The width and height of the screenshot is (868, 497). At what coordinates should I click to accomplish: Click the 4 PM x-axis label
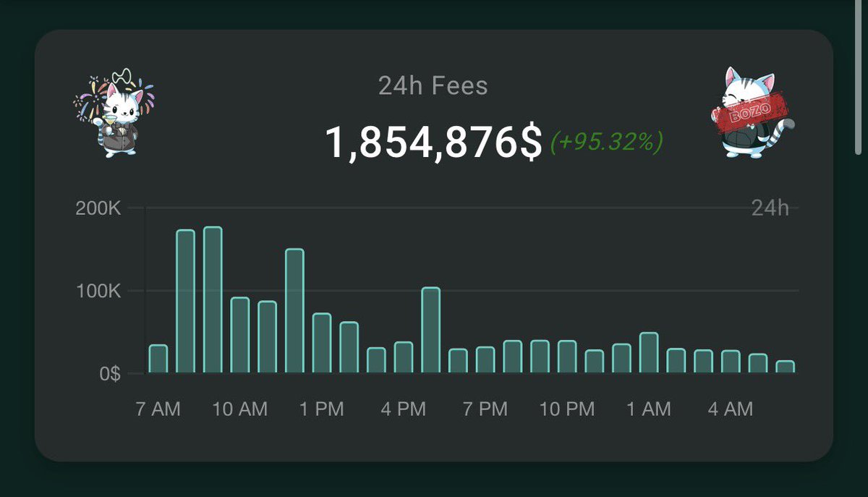(404, 409)
